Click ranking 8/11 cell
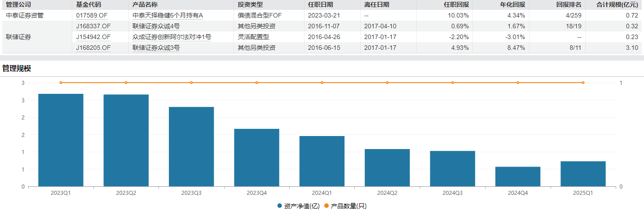Viewport: 644px width, 211px height. [575, 48]
